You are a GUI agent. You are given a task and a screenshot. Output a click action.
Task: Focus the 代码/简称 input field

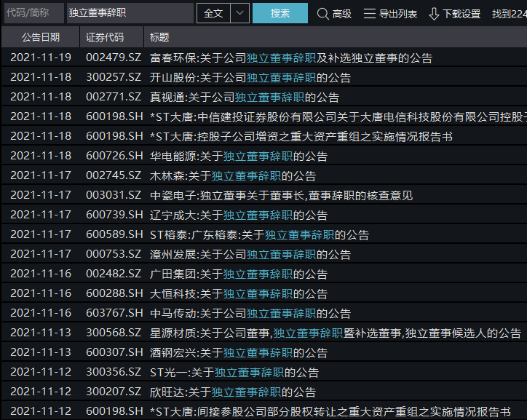click(33, 13)
